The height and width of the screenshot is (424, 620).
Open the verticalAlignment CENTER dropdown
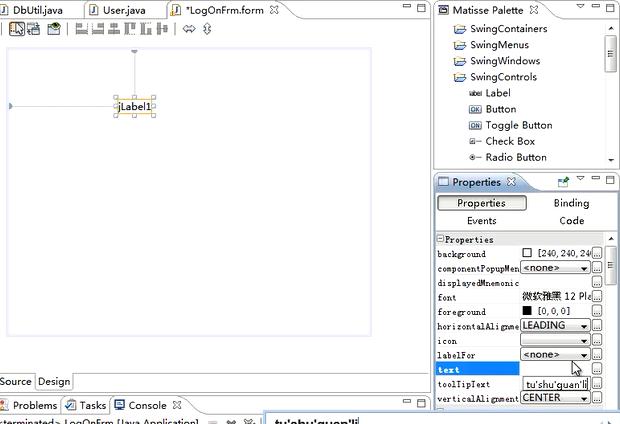pyautogui.click(x=555, y=398)
